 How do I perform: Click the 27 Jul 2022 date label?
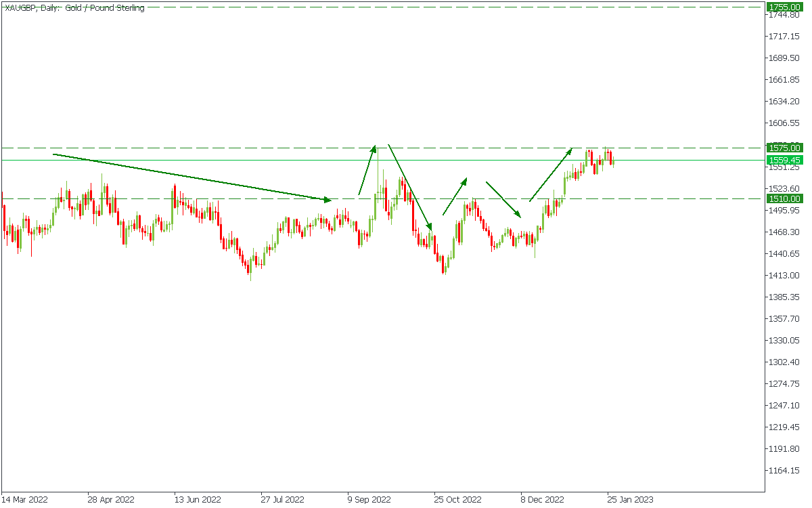[284, 500]
